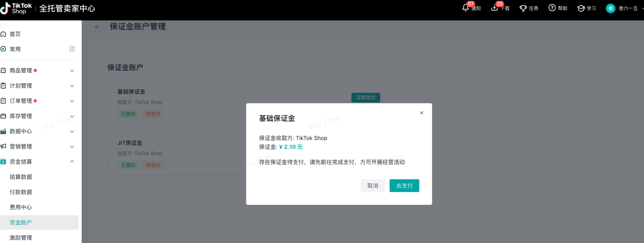
Task: Click the teal user avatar
Action: point(611,8)
